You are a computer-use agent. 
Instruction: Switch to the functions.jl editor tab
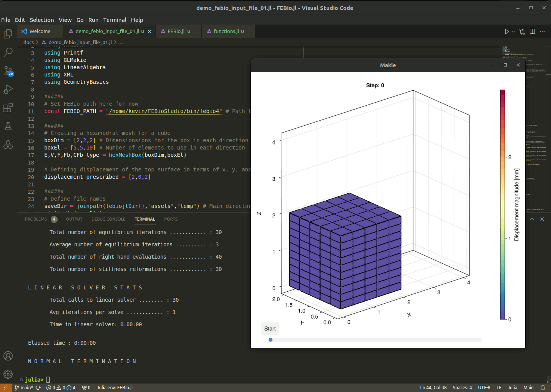coord(228,32)
